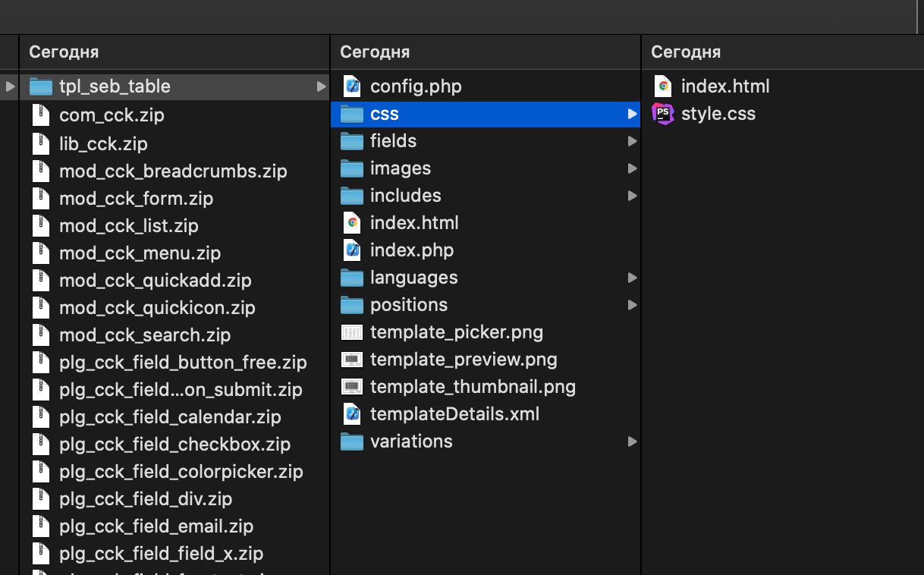Click the images folder icon

click(x=352, y=168)
